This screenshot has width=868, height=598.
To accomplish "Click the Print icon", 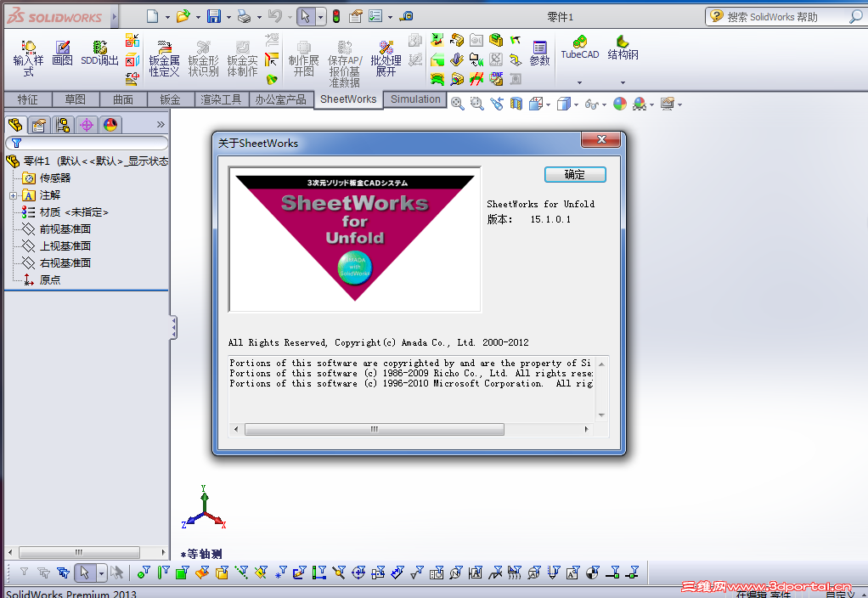I will click(244, 17).
